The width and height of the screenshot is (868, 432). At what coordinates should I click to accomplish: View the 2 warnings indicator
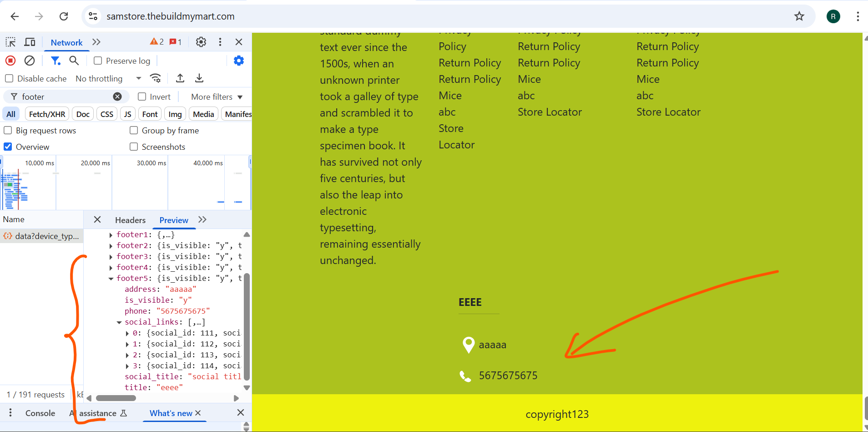pos(157,42)
